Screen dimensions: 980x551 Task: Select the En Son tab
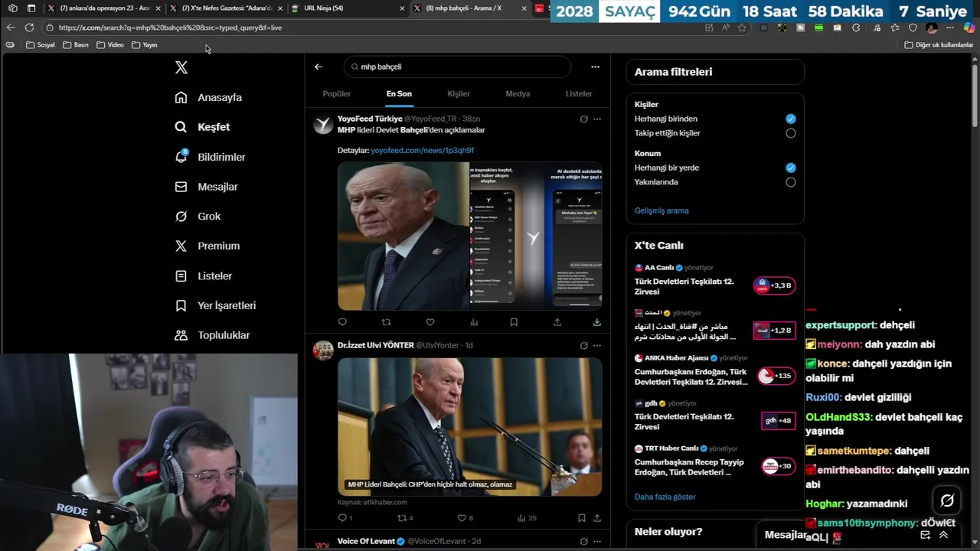[399, 93]
